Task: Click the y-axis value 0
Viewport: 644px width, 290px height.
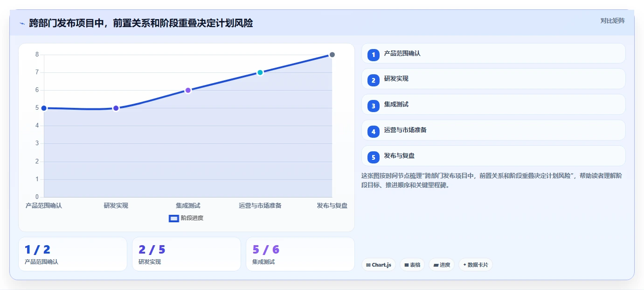Action: [x=37, y=197]
